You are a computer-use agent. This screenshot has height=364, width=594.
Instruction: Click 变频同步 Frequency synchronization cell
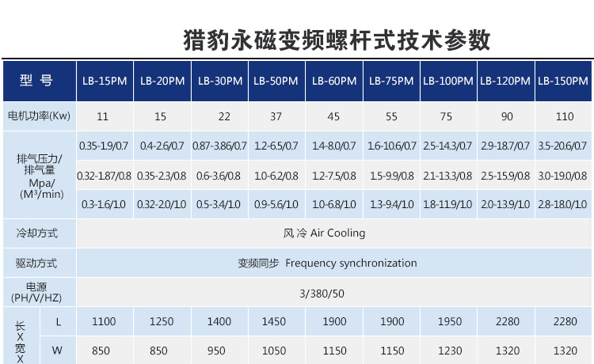(334, 263)
